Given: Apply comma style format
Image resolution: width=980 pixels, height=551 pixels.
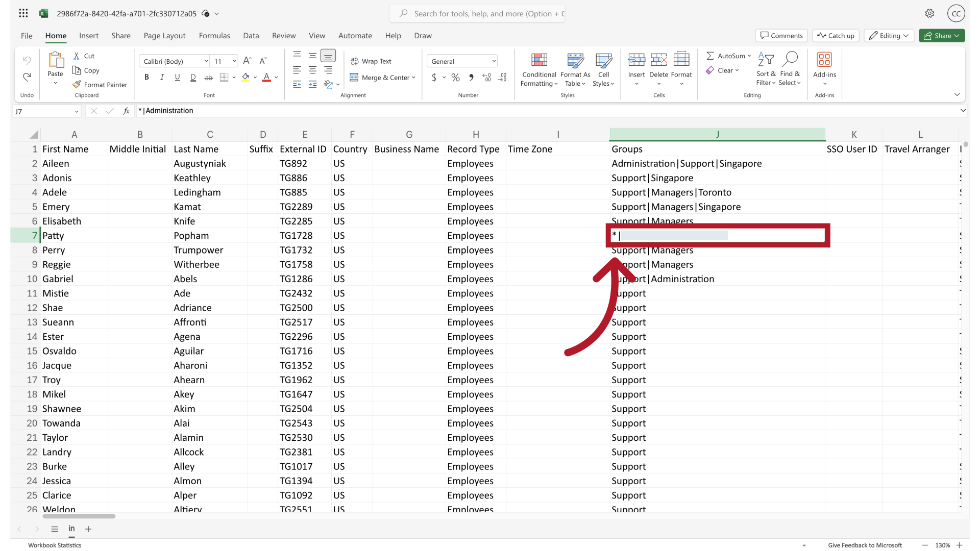Looking at the screenshot, I should [471, 78].
